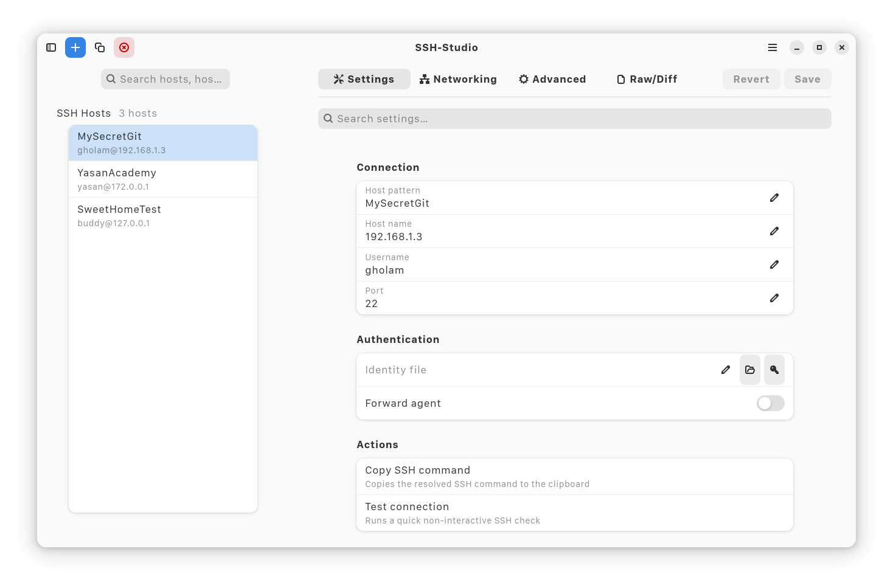Focus the Search settings field
This screenshot has height=588, width=893.
tap(575, 119)
